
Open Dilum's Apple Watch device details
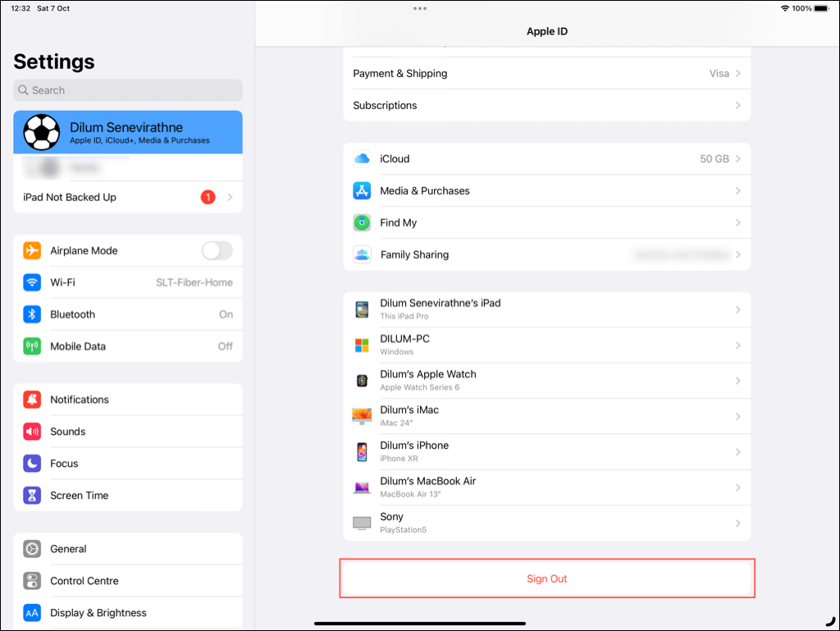[x=547, y=381]
